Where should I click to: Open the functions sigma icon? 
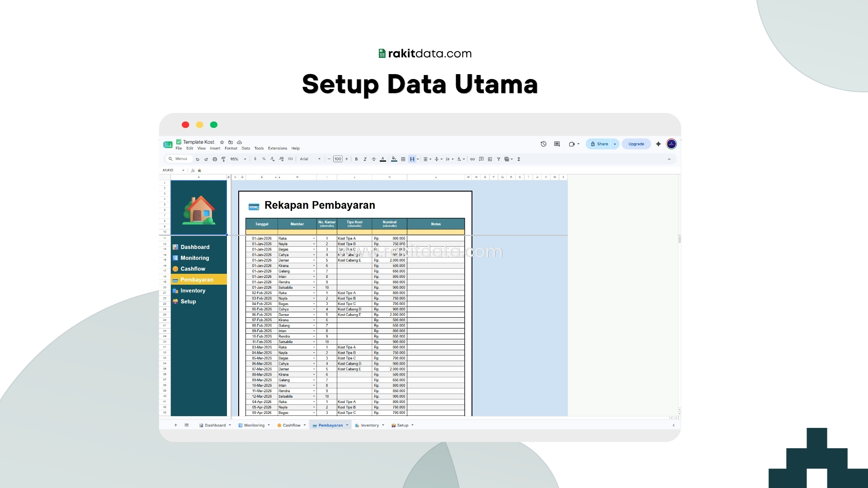pyautogui.click(x=519, y=159)
